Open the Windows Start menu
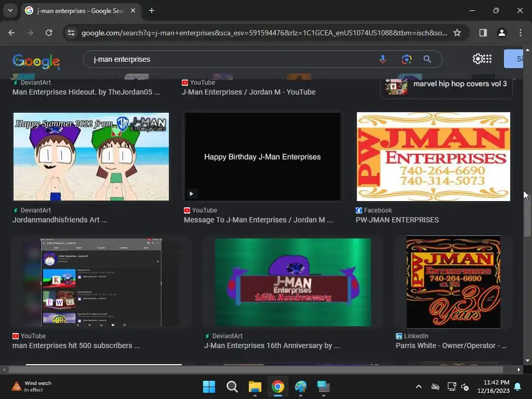Screen dimensions: 532x399 (x=209, y=387)
